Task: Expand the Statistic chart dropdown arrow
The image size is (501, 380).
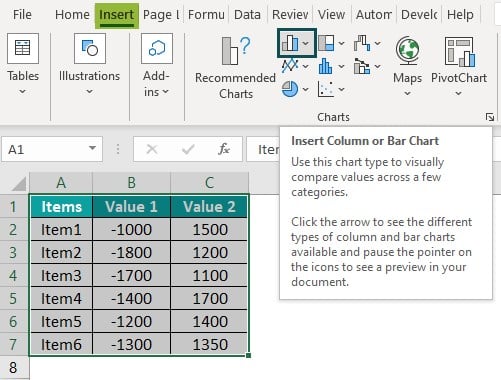Action: 341,66
